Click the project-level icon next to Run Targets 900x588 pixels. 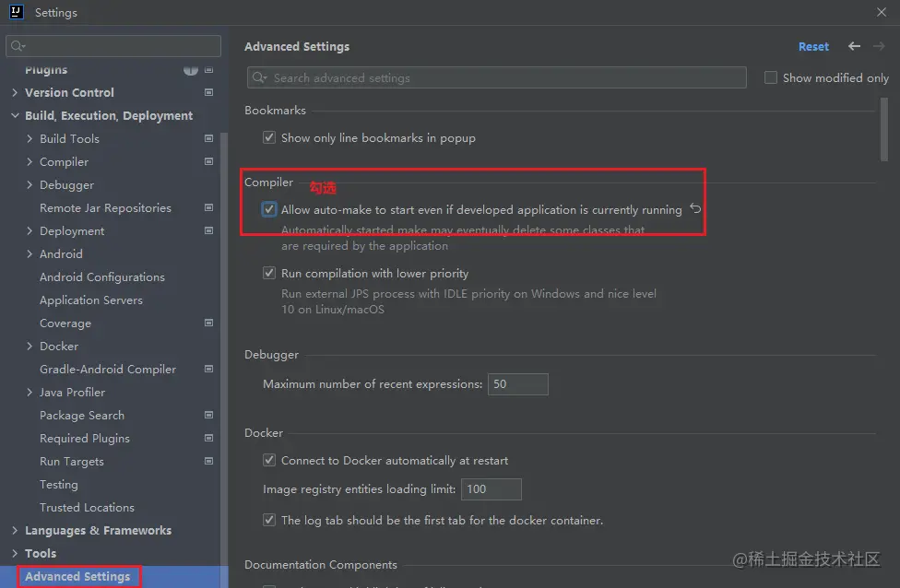(209, 461)
